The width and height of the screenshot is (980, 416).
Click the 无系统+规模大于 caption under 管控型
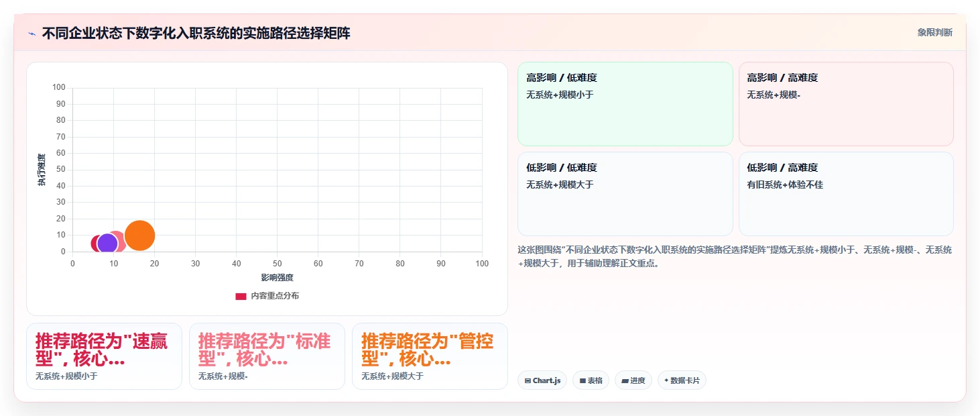coord(392,376)
